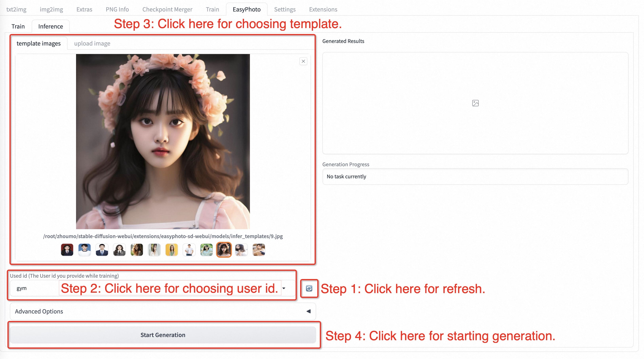Click the Generated Results image placeholder icon
644x359 pixels.
click(475, 103)
